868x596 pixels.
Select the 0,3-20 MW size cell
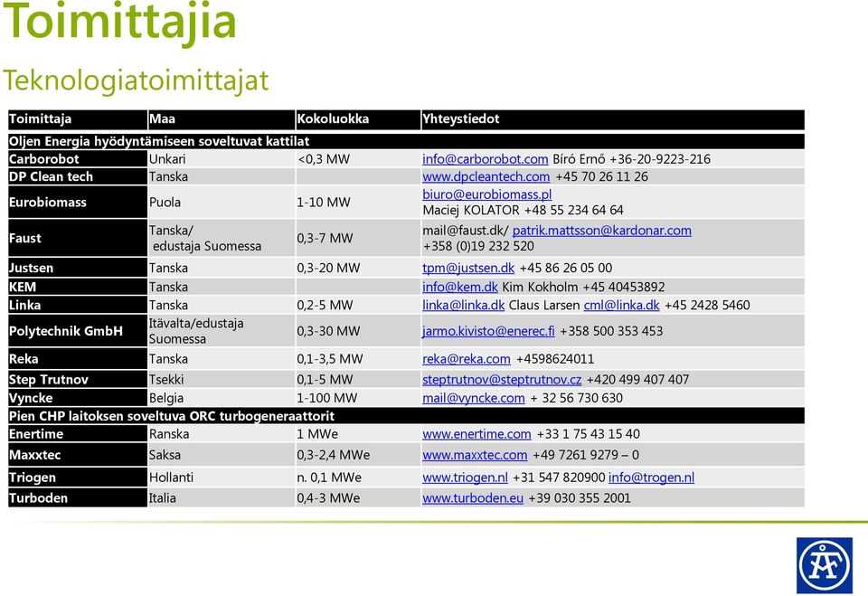[358, 268]
